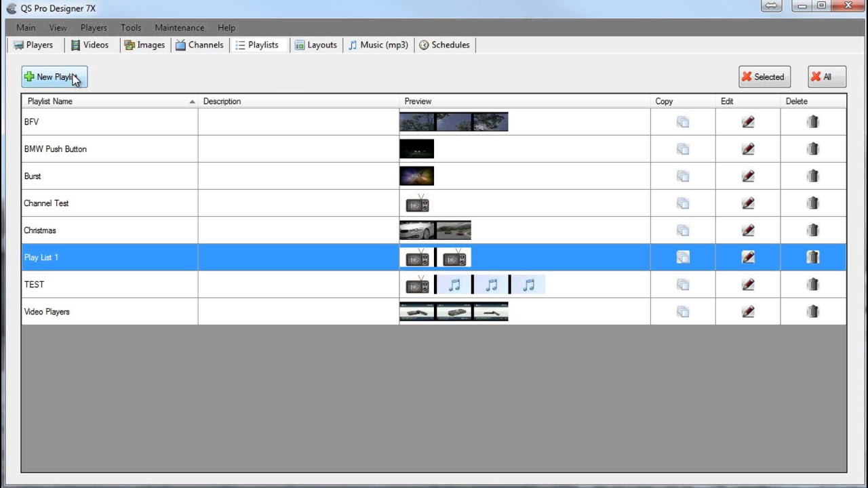Image resolution: width=868 pixels, height=488 pixels.
Task: Edit the Play List 1 playlist
Action: [x=748, y=258]
